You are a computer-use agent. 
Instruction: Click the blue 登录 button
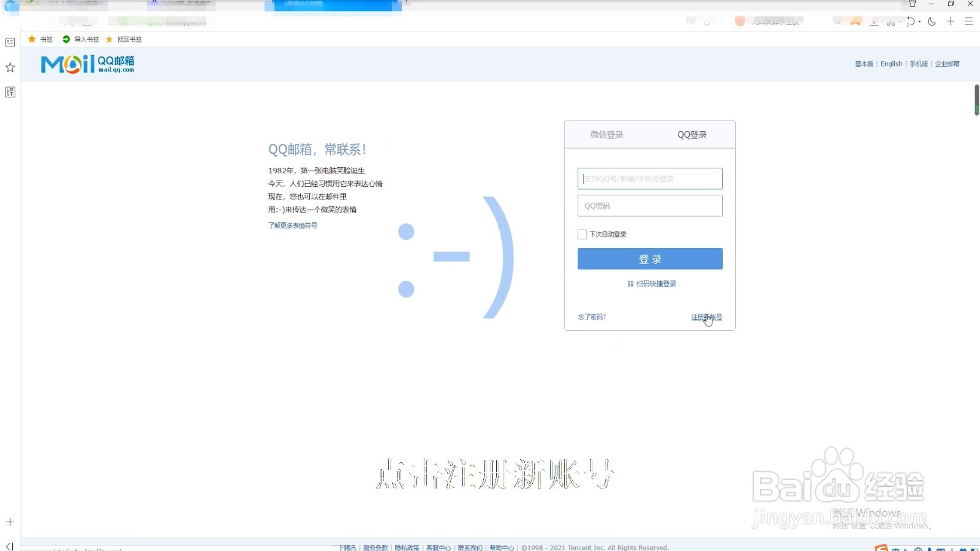pyautogui.click(x=650, y=259)
